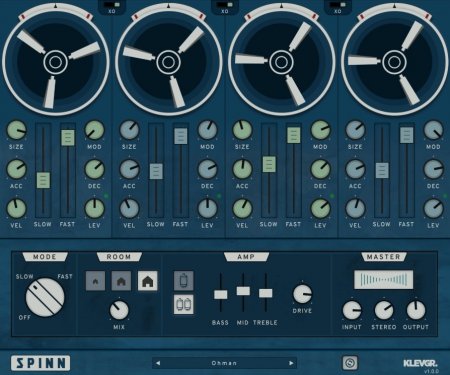Toggle the XO switch between rotors three and four
The width and height of the screenshot is (450, 375).
click(338, 5)
